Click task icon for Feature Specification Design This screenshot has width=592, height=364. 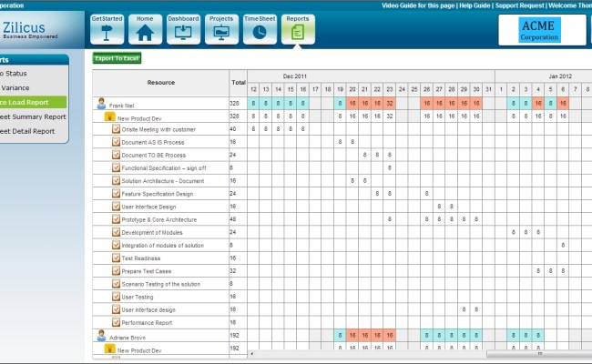click(x=116, y=193)
